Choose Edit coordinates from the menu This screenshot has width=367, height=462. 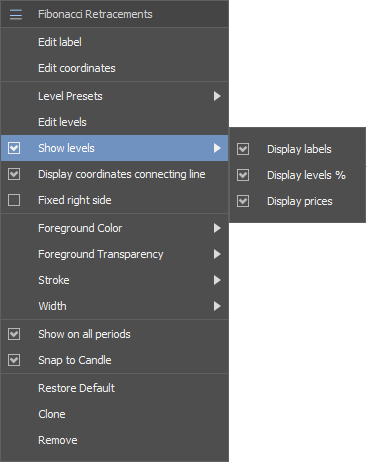tap(115, 68)
